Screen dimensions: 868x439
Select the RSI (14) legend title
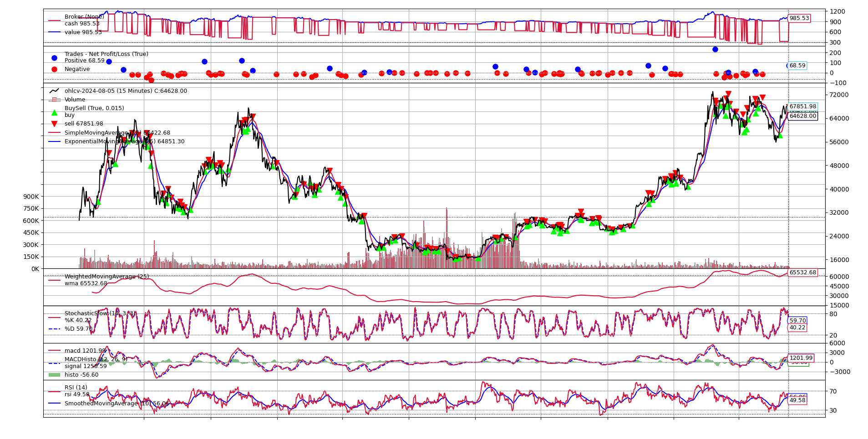(76, 388)
